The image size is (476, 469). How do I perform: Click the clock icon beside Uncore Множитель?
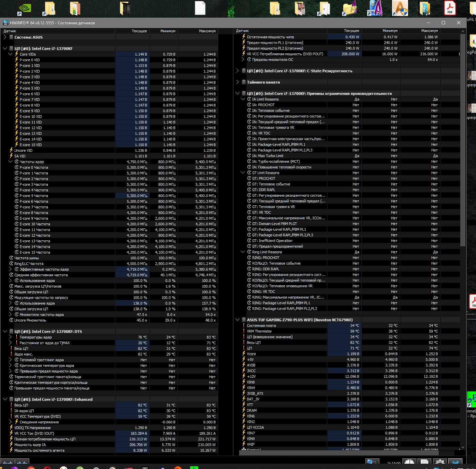(x=11, y=320)
